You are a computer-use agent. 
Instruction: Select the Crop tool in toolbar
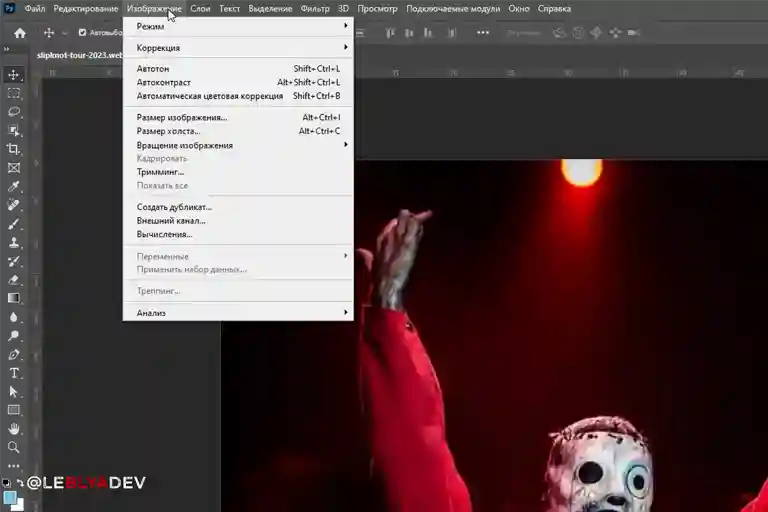click(x=14, y=149)
